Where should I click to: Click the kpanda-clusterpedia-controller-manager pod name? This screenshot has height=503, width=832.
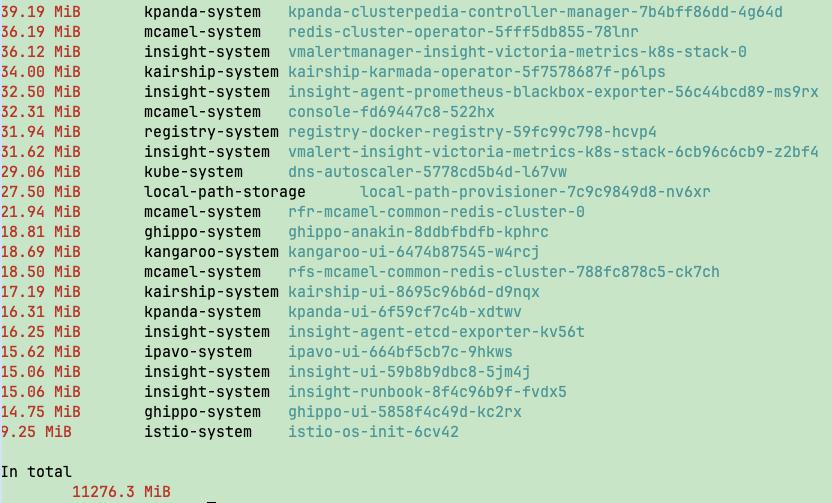[x=535, y=12]
